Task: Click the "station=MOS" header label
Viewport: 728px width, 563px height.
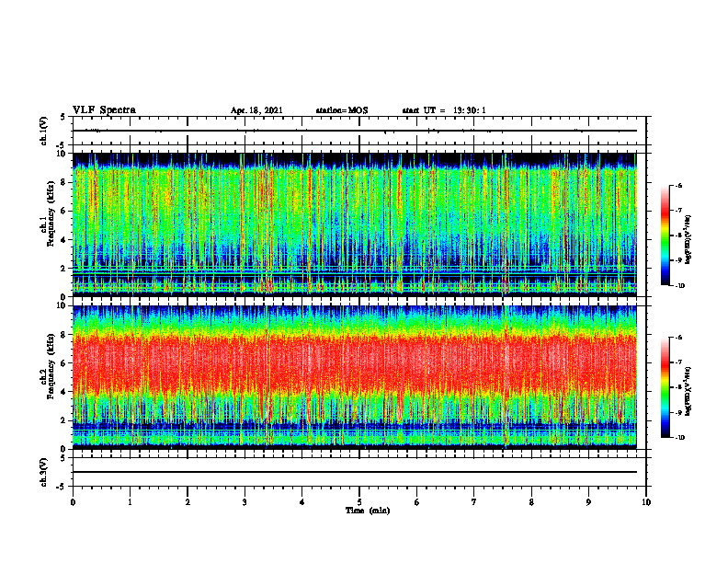Action: pyautogui.click(x=342, y=110)
